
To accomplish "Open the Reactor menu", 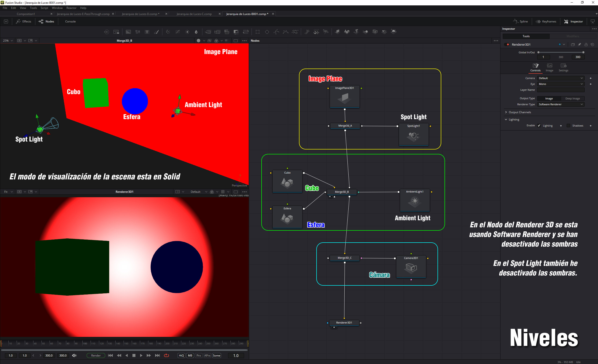I will coord(71,8).
